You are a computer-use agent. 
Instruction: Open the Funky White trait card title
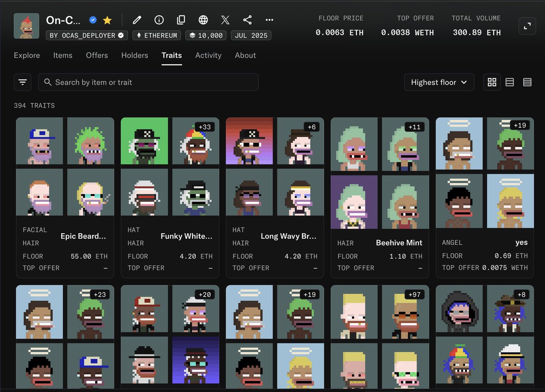pyautogui.click(x=186, y=236)
